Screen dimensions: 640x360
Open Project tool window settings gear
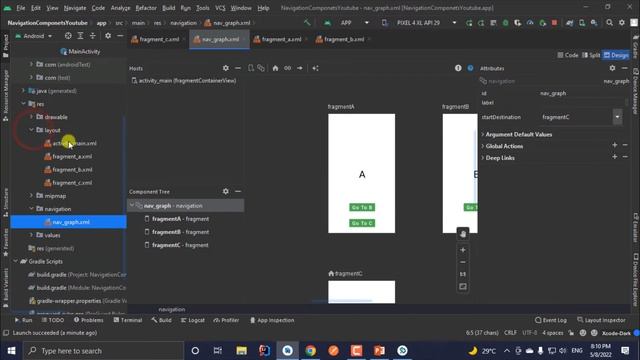coord(108,36)
